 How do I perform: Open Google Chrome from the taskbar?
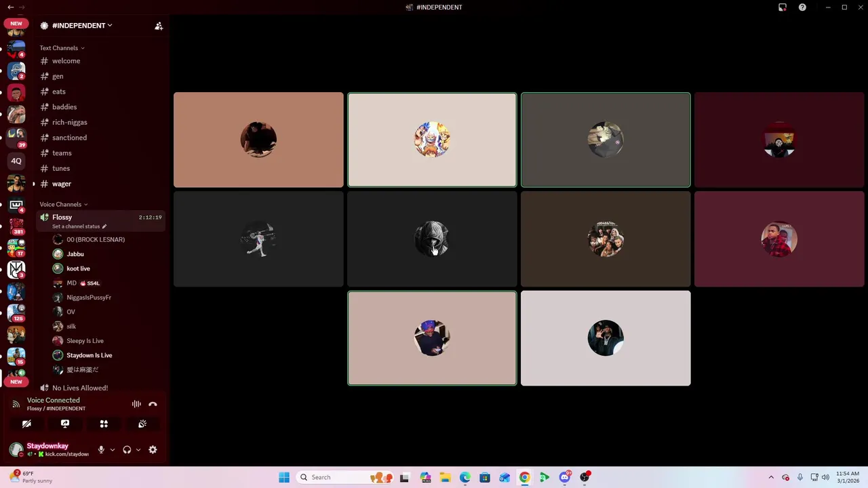(524, 477)
